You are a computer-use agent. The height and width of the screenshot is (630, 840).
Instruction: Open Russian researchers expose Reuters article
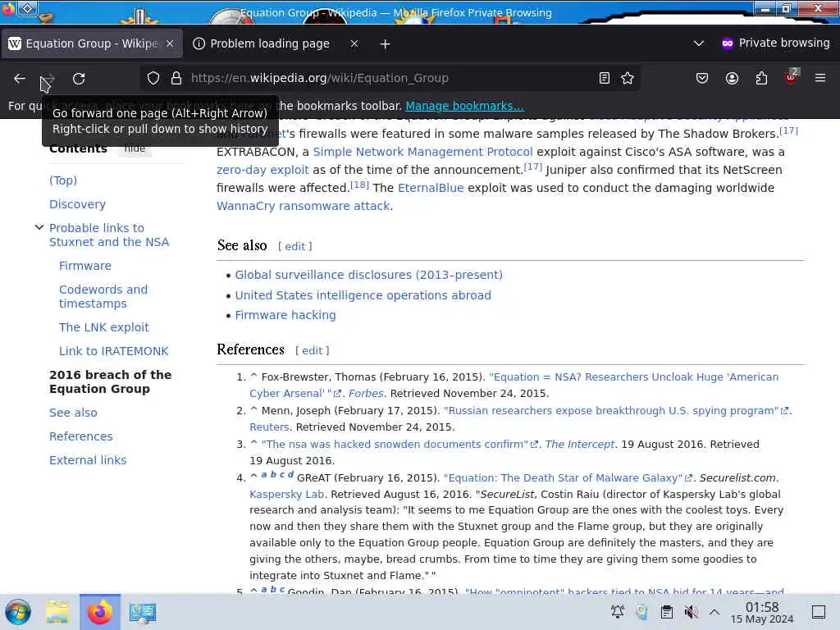[x=611, y=410]
